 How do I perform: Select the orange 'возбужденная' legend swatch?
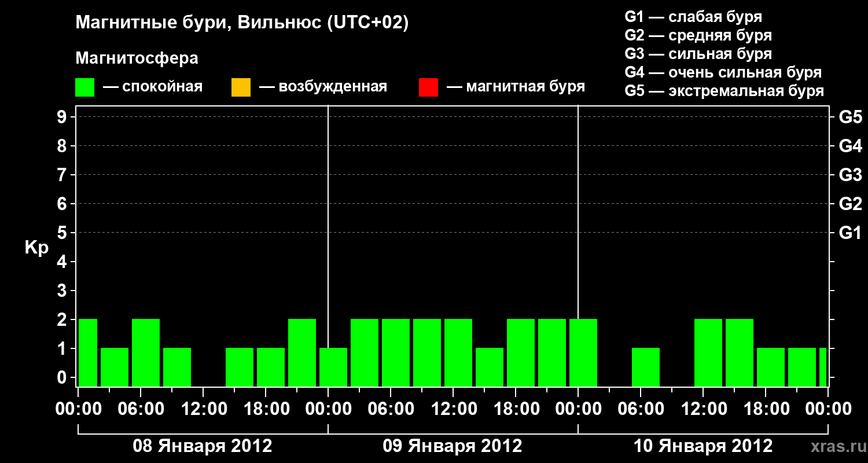coord(241,87)
